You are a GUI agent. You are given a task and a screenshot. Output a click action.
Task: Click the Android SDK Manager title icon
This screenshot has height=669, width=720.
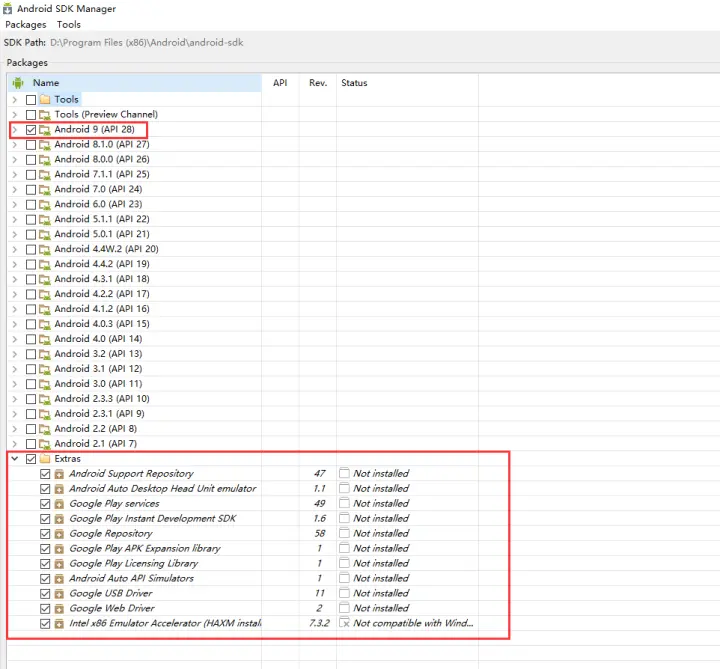[x=7, y=9]
